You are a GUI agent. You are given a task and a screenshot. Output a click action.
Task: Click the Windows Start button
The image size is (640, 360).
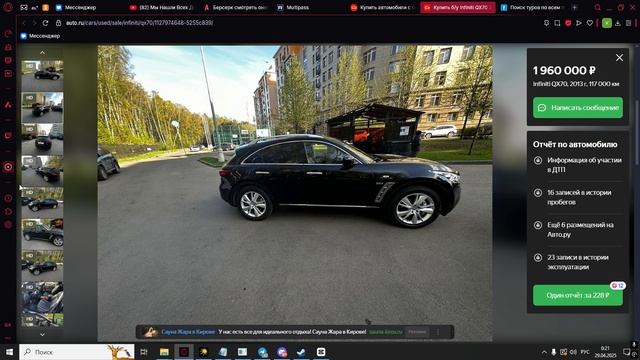point(9,352)
